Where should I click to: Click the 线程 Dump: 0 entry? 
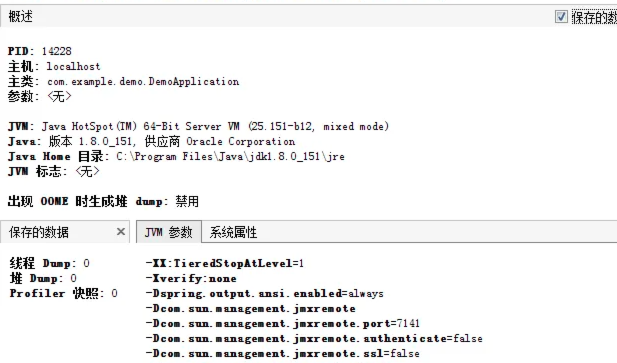coord(50,263)
